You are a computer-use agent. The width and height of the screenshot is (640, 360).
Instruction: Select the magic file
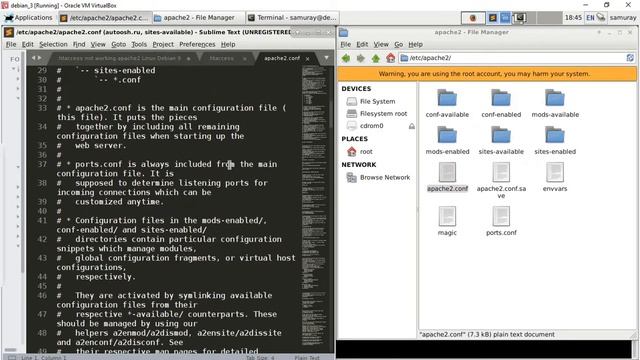pyautogui.click(x=447, y=221)
